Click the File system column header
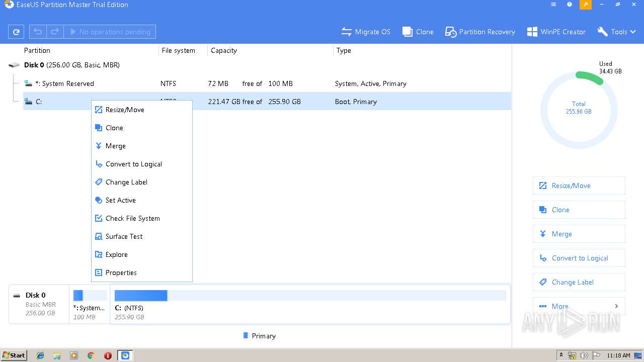 click(178, 50)
